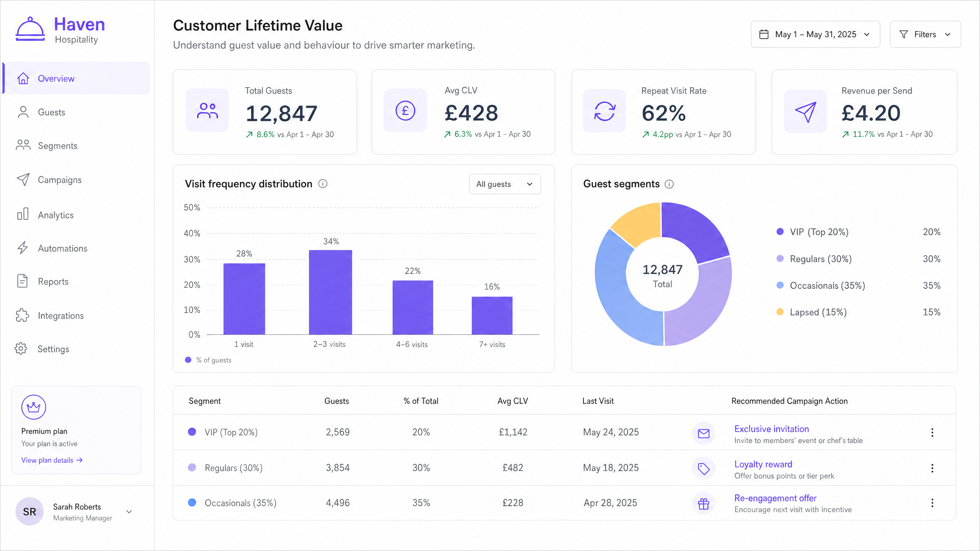Click info icon beside Guest segments
The image size is (980, 551).
(669, 184)
